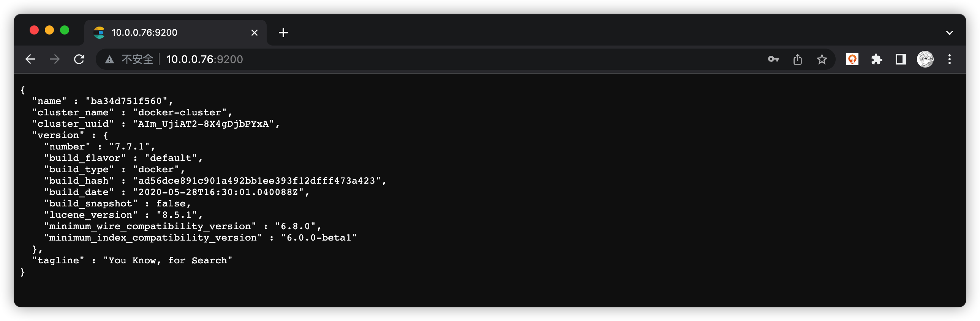Click the back navigation arrow

30,59
